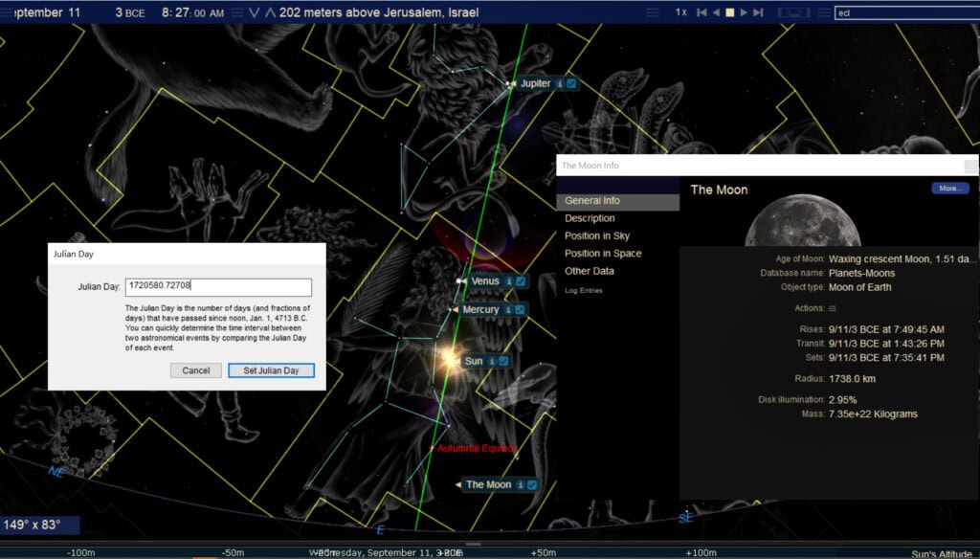Click the Julian Day input field
This screenshot has width=980, height=559.
pyautogui.click(x=218, y=287)
